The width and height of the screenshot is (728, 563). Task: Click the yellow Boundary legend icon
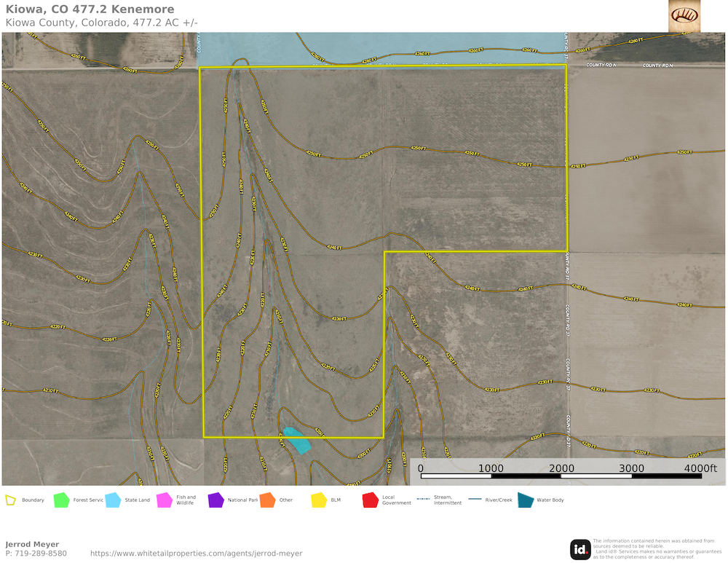(11, 500)
